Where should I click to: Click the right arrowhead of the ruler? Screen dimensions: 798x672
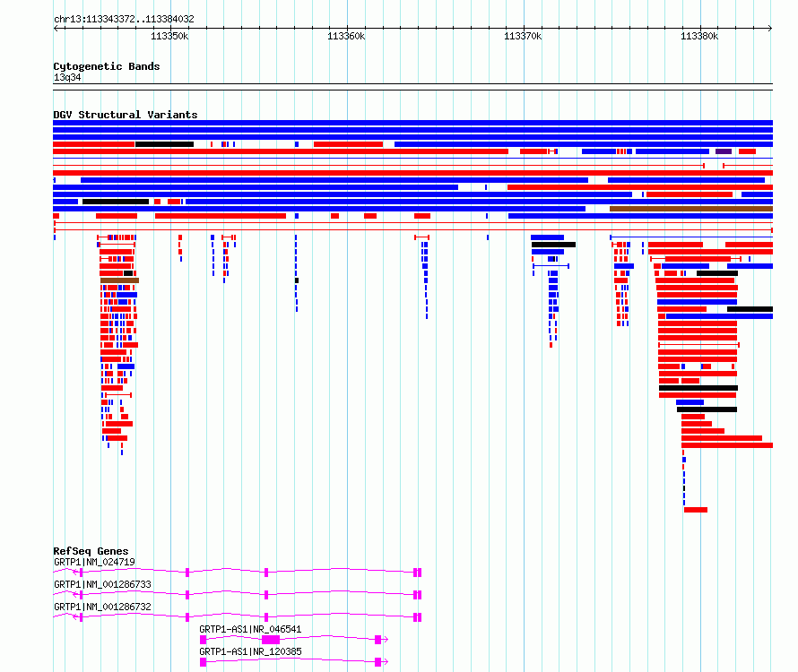(770, 28)
